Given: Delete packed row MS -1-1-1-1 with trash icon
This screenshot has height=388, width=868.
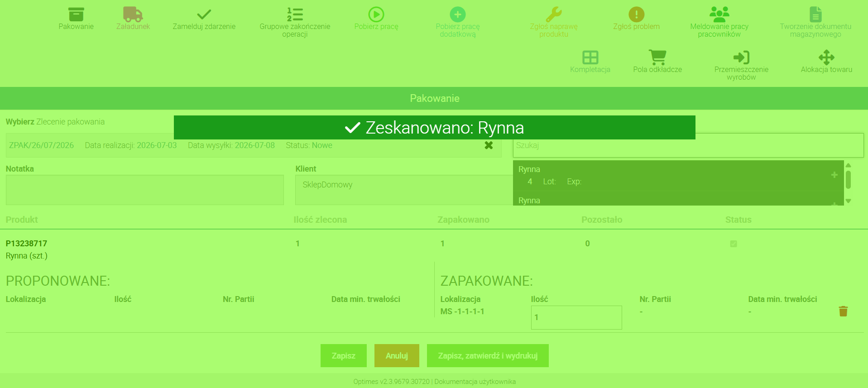Looking at the screenshot, I should pos(843,311).
